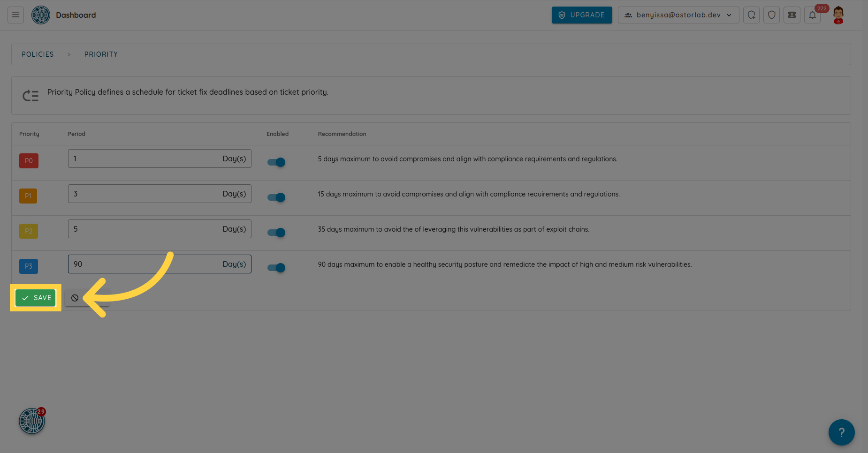
Task: Turn off the P2 enabled switch
Action: tap(276, 233)
